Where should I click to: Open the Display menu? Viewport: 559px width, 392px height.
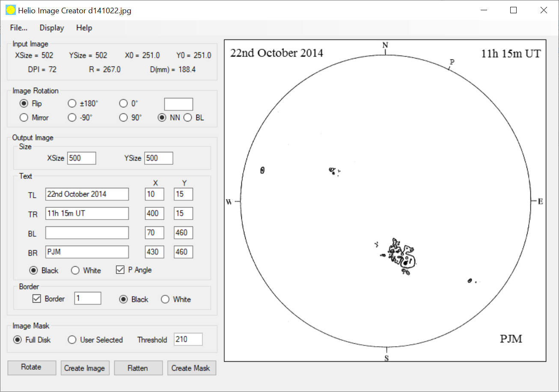52,28
